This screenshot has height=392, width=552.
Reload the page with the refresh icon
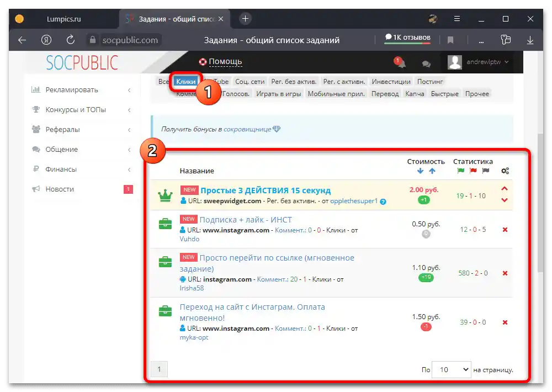coord(71,40)
